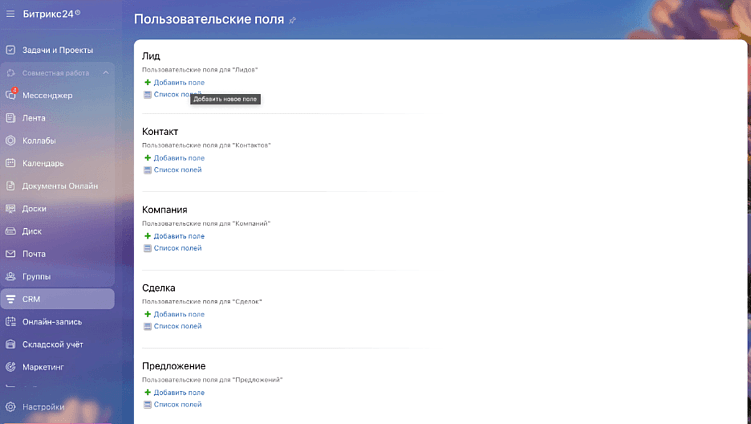
Task: Click the Доски board icon
Action: click(x=11, y=208)
